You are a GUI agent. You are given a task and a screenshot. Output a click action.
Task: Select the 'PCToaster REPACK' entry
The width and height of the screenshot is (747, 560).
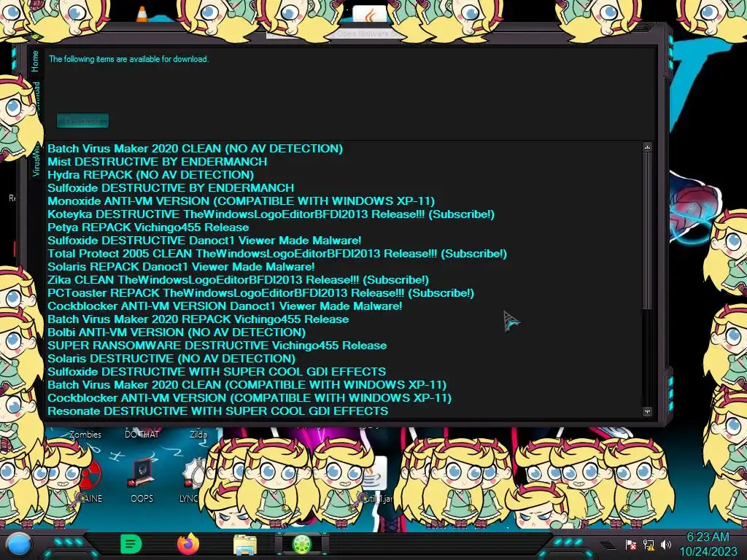(260, 293)
